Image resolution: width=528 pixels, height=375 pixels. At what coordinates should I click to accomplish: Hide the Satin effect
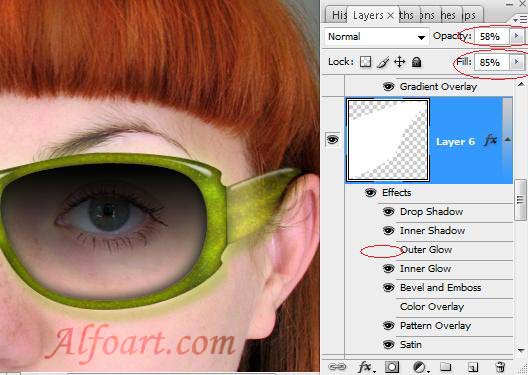tap(388, 344)
